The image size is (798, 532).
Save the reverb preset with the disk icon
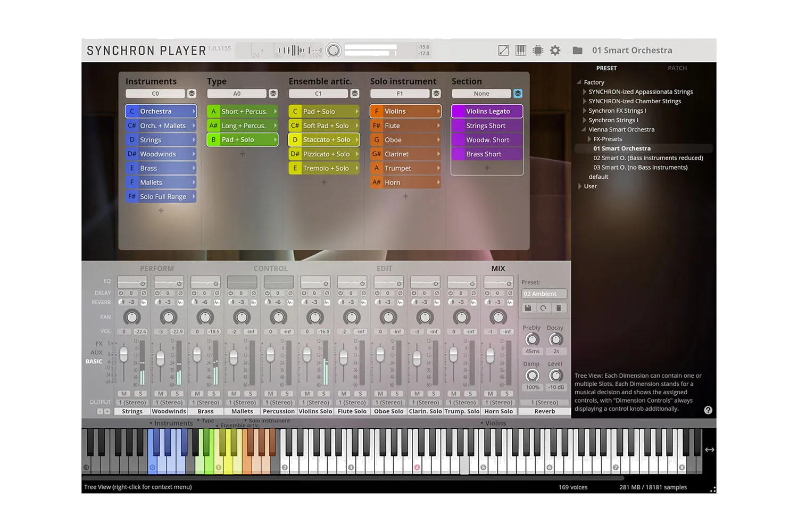click(528, 308)
